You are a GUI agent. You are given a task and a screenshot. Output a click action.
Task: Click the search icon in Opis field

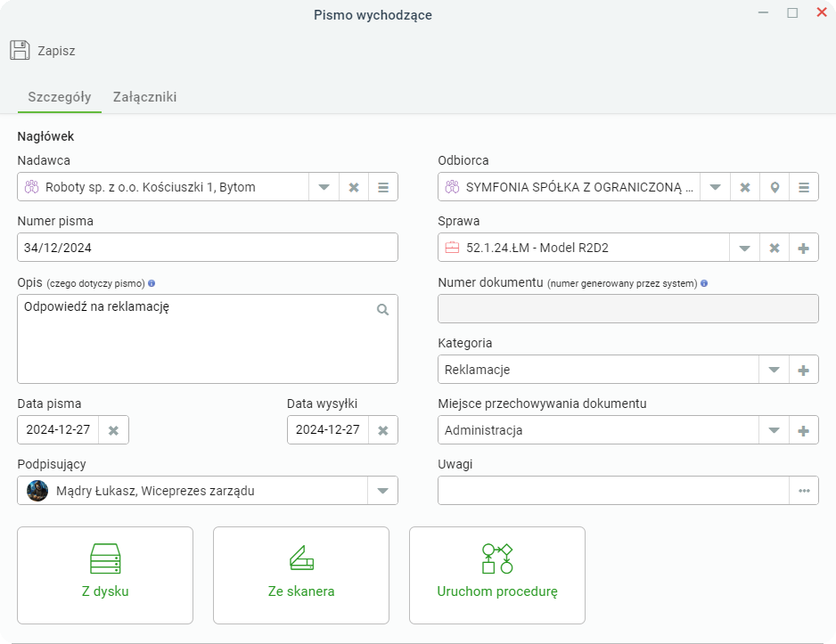click(x=382, y=309)
